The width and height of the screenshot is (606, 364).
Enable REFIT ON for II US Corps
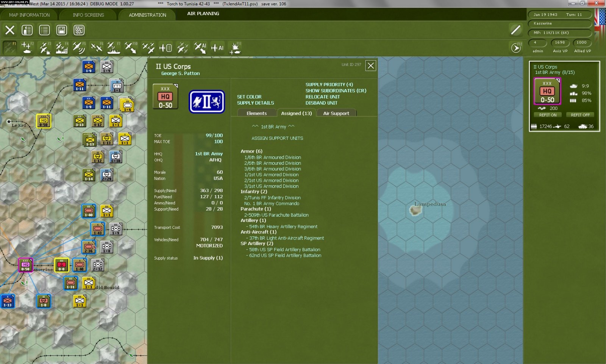tap(547, 115)
